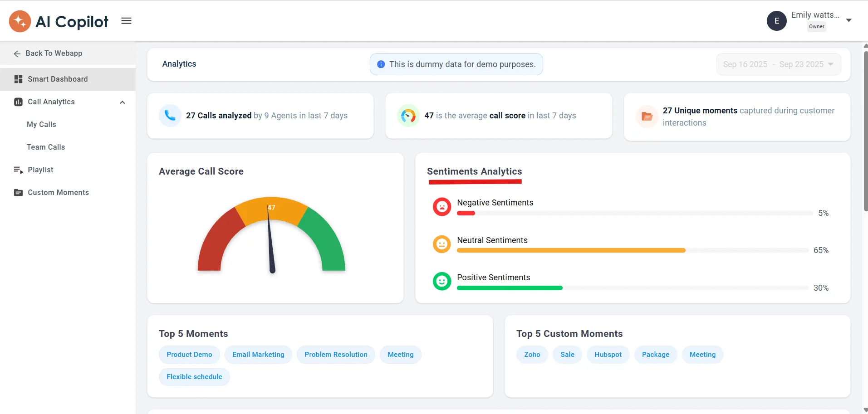Open the date range picker
868x414 pixels.
pos(778,64)
